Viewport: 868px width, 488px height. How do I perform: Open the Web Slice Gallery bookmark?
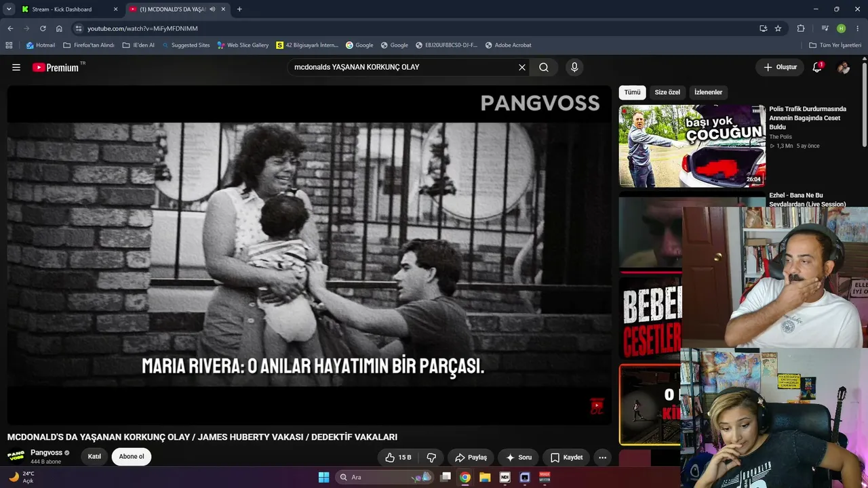click(x=243, y=45)
